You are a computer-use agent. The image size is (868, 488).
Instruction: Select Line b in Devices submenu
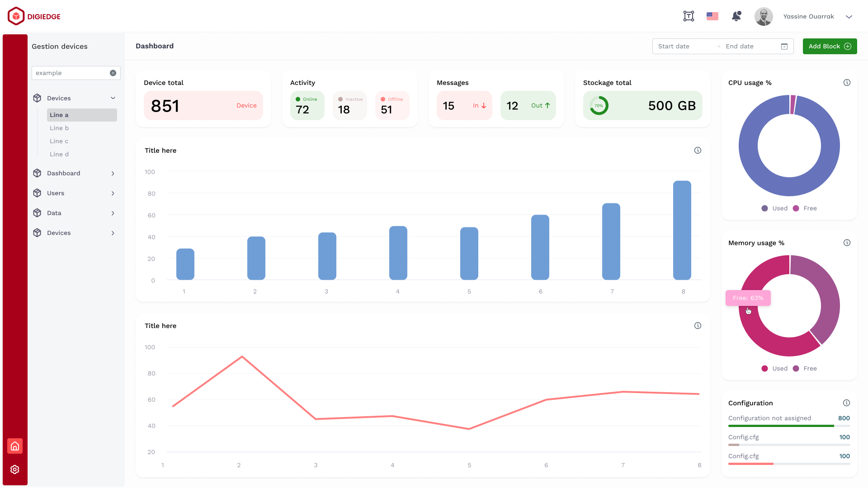(x=59, y=128)
